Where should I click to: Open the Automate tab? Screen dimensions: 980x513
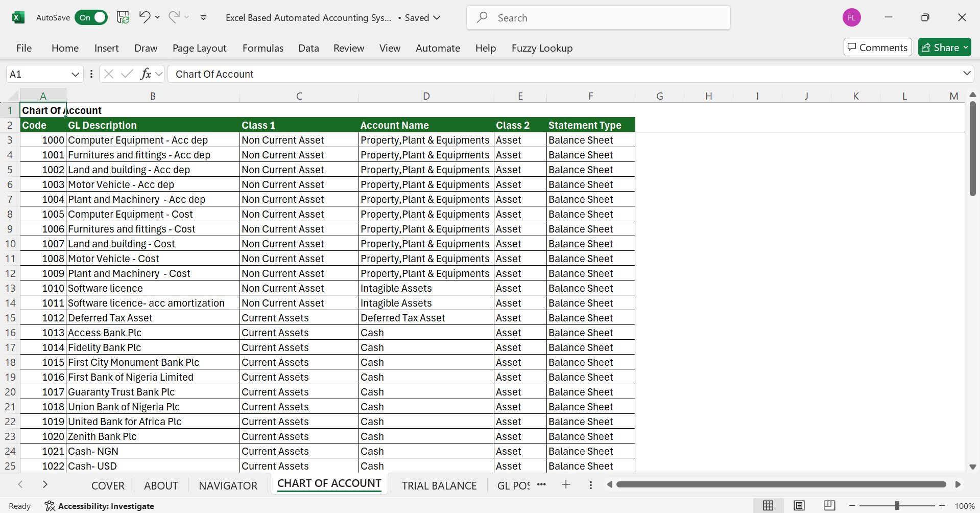pyautogui.click(x=438, y=48)
